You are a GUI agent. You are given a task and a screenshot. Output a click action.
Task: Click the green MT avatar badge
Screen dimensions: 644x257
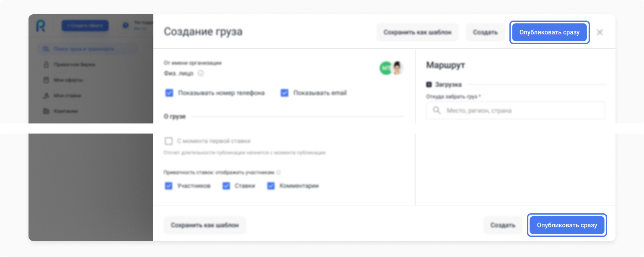[385, 68]
